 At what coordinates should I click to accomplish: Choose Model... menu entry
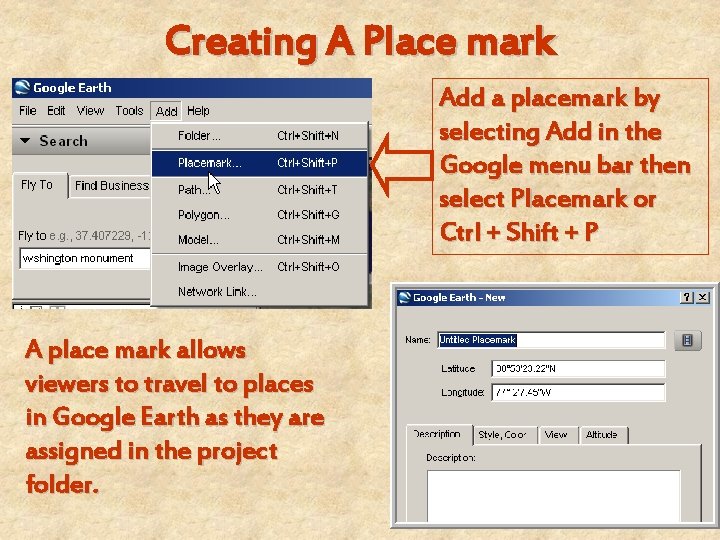[x=260, y=240]
